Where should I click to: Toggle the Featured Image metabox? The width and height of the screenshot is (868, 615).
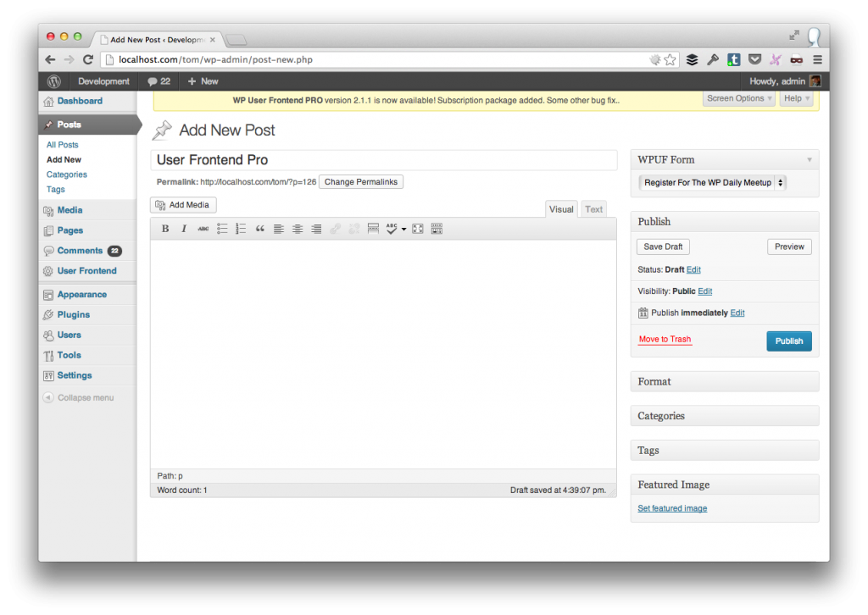(x=725, y=485)
